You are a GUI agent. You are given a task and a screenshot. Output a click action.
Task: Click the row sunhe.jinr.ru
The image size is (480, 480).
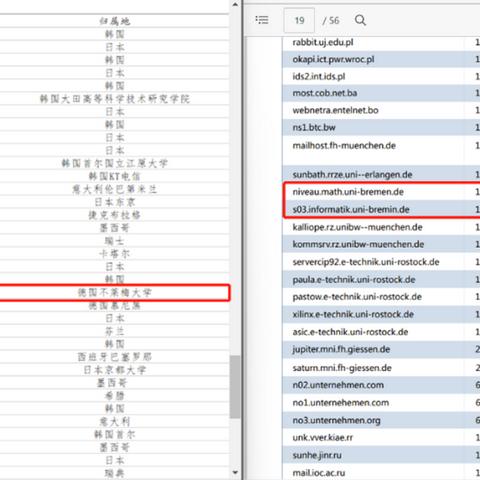click(381, 455)
